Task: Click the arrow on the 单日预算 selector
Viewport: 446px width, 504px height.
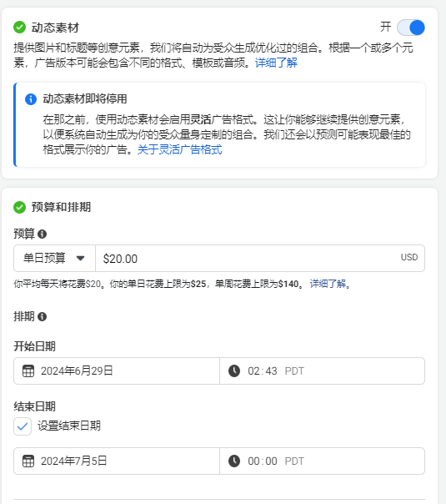Action: coord(81,258)
